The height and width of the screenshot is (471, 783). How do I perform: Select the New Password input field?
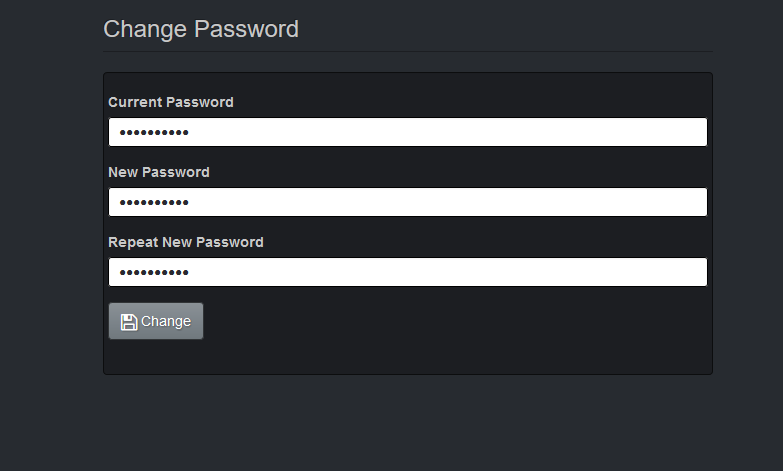407,202
